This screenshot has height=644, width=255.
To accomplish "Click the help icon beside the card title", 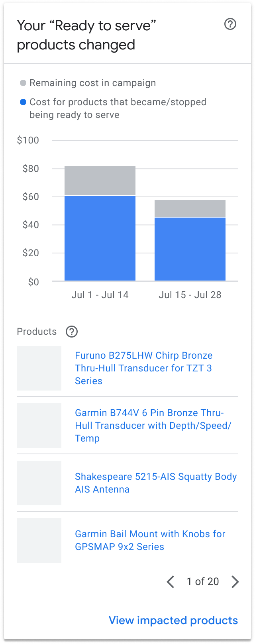I will pyautogui.click(x=230, y=25).
